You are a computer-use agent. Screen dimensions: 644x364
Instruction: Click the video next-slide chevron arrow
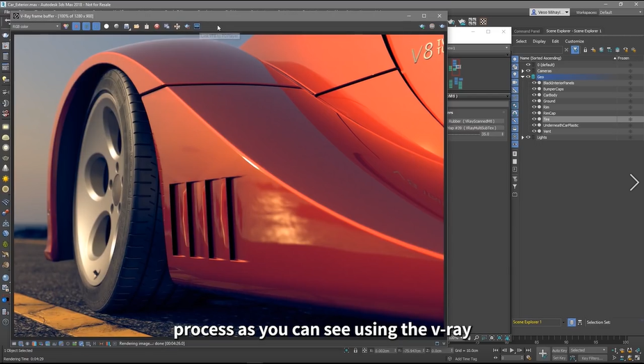(634, 182)
